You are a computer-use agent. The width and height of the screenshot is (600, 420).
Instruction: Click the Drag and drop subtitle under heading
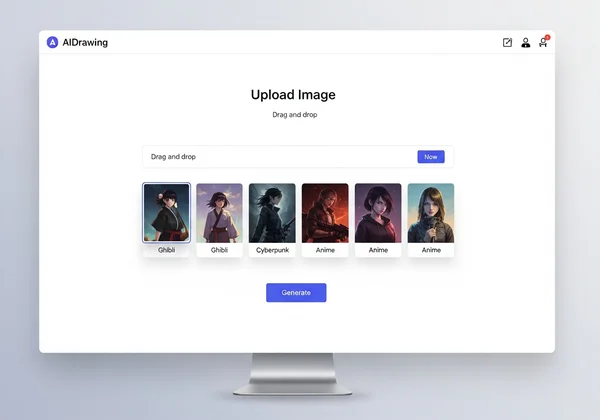(x=295, y=115)
